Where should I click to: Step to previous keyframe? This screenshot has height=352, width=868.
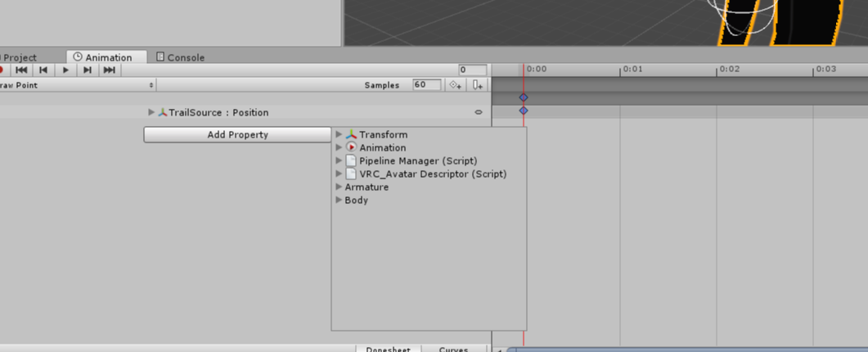pyautogui.click(x=43, y=70)
